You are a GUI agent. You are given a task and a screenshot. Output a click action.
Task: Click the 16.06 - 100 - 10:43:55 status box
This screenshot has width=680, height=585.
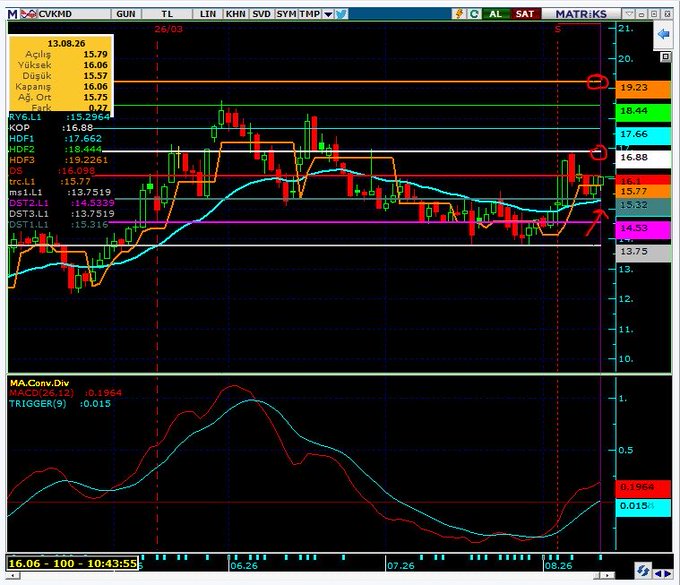(72, 563)
